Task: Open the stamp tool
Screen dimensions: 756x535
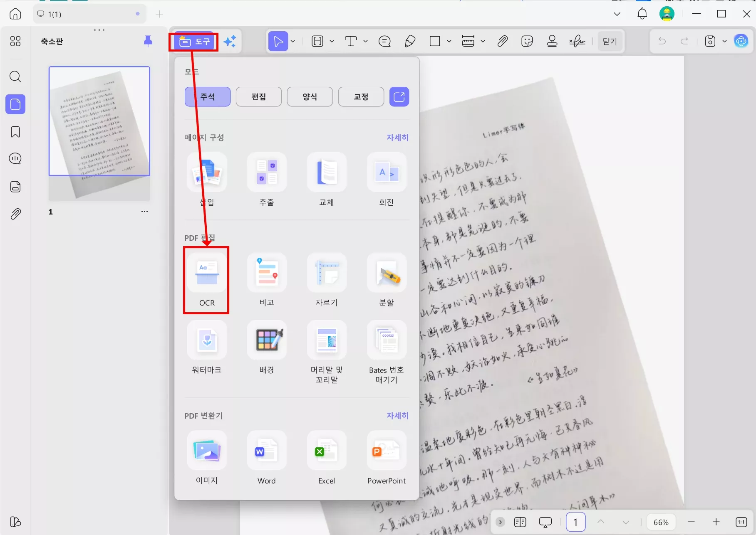Action: click(552, 41)
